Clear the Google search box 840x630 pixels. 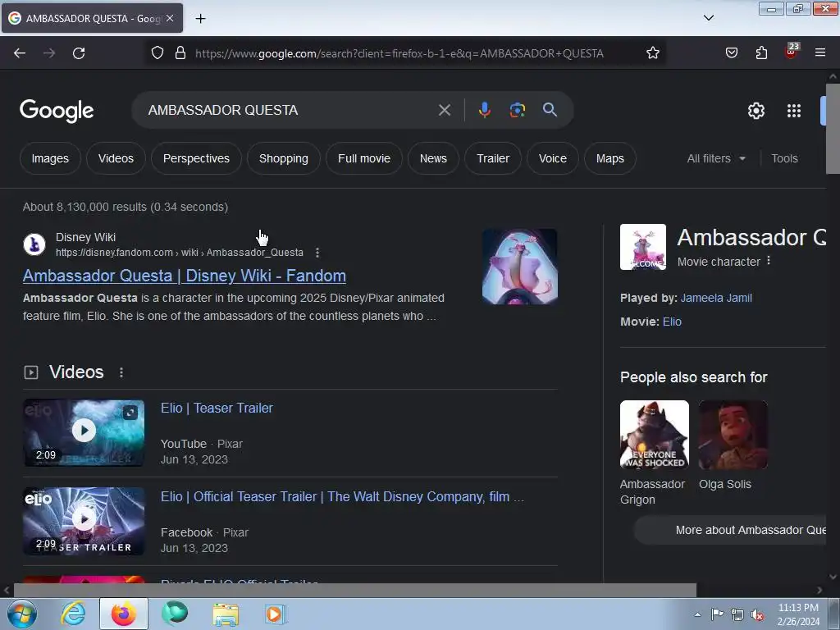444,111
